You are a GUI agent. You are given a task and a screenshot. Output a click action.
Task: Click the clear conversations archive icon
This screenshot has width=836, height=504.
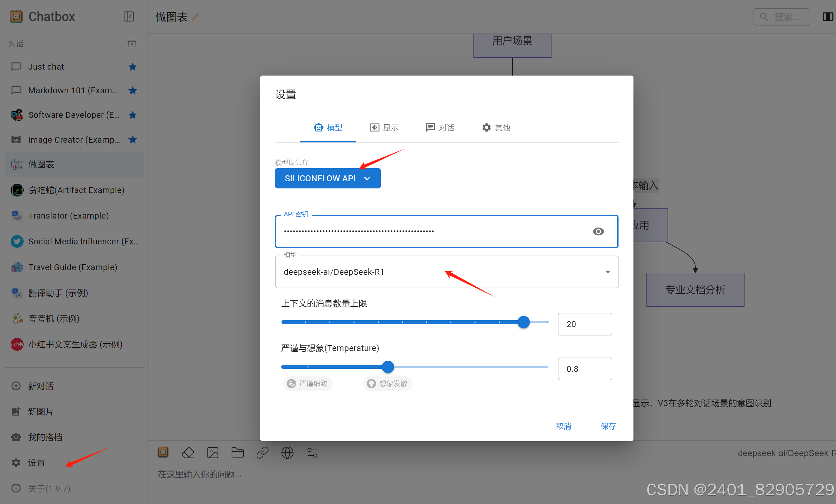coord(132,44)
